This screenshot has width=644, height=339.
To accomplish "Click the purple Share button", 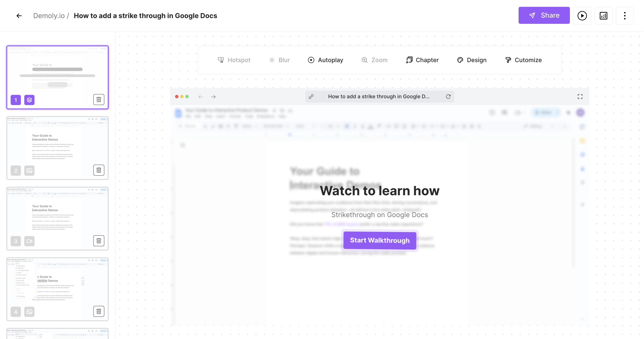I will pyautogui.click(x=544, y=16).
